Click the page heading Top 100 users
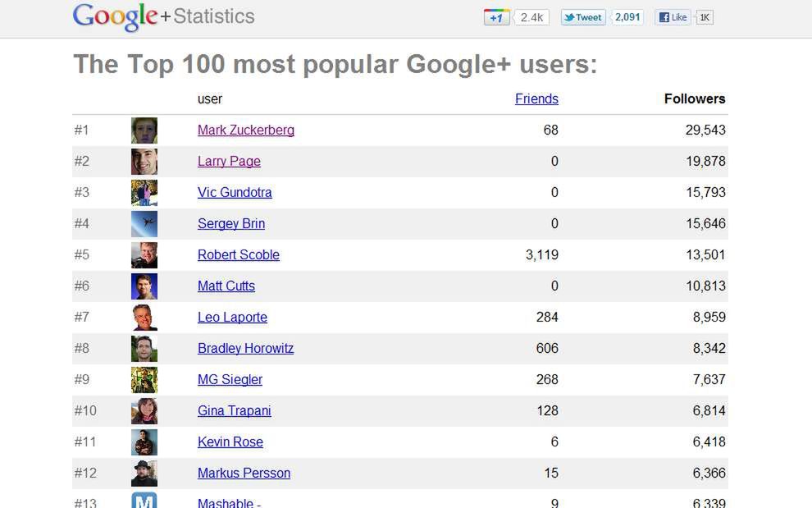Image resolution: width=812 pixels, height=508 pixels. pyautogui.click(x=335, y=65)
